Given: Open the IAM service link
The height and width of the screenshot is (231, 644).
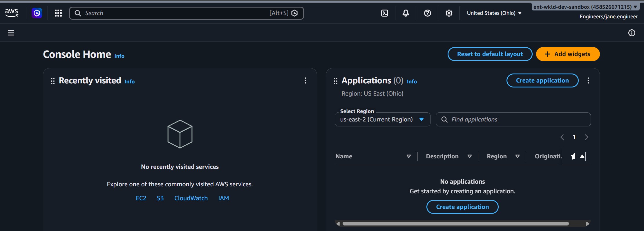Looking at the screenshot, I should point(223,198).
